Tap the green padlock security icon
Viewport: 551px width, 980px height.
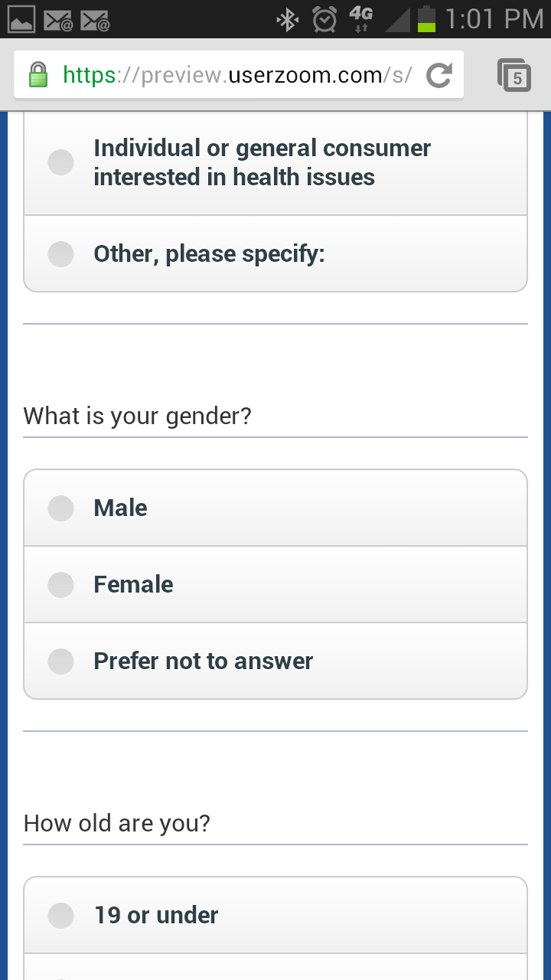[37, 75]
